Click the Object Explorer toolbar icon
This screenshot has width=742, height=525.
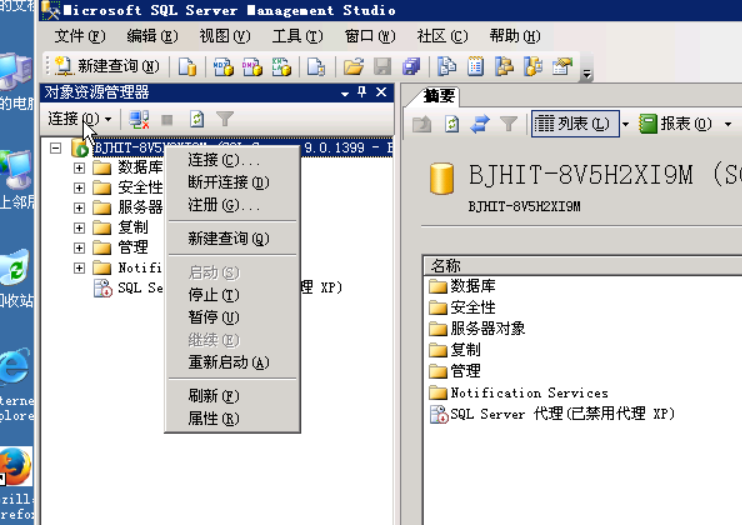(x=504, y=66)
